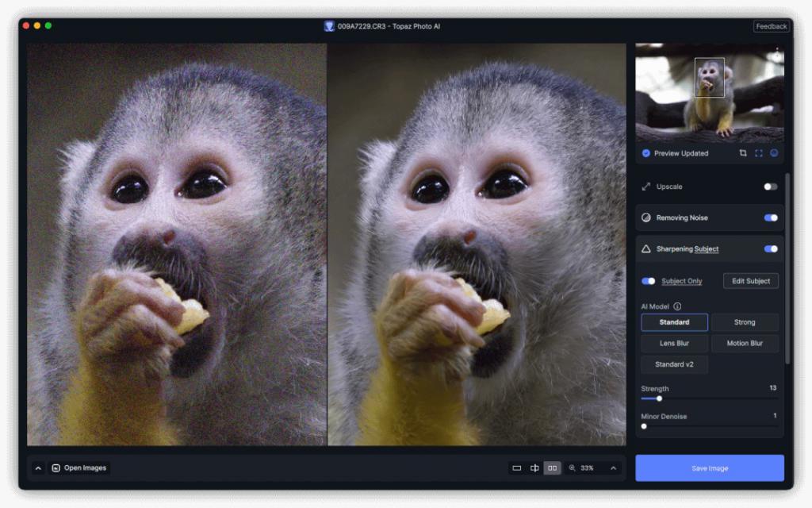
Task: Turn off Sharpening Subject toggle
Action: tap(770, 248)
